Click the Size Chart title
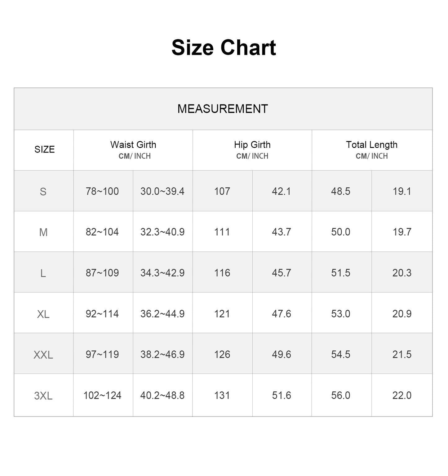This screenshot has height=476, width=448. tap(224, 48)
